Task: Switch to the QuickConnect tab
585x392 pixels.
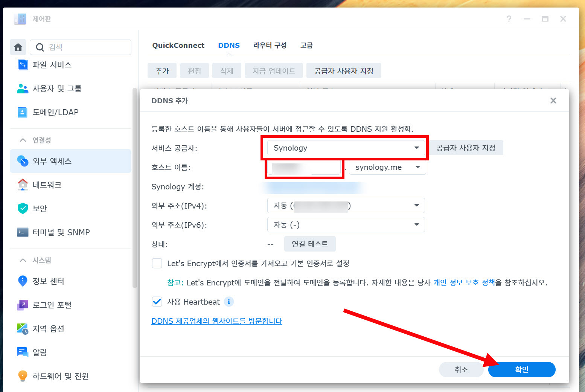Action: [178, 45]
